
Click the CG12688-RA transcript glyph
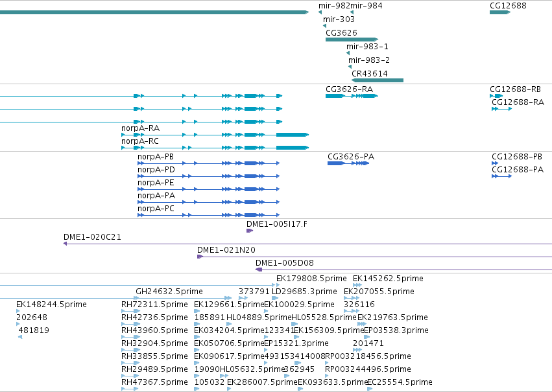pos(501,109)
